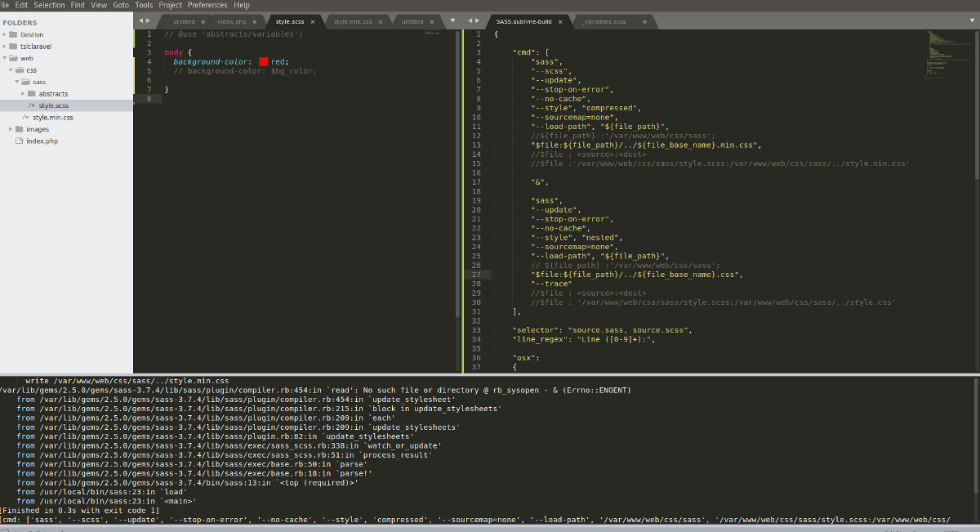Open the Preferences menu
Screen dimensions: 980x532
[207, 5]
